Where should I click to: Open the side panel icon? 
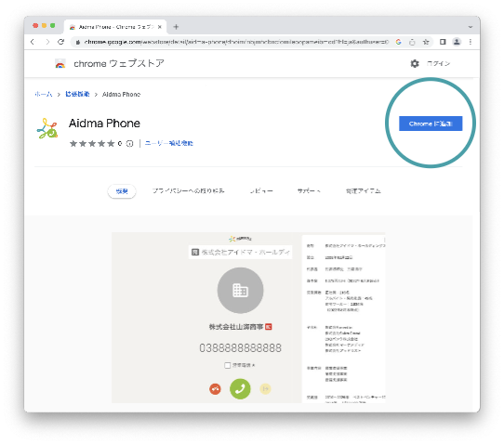443,42
